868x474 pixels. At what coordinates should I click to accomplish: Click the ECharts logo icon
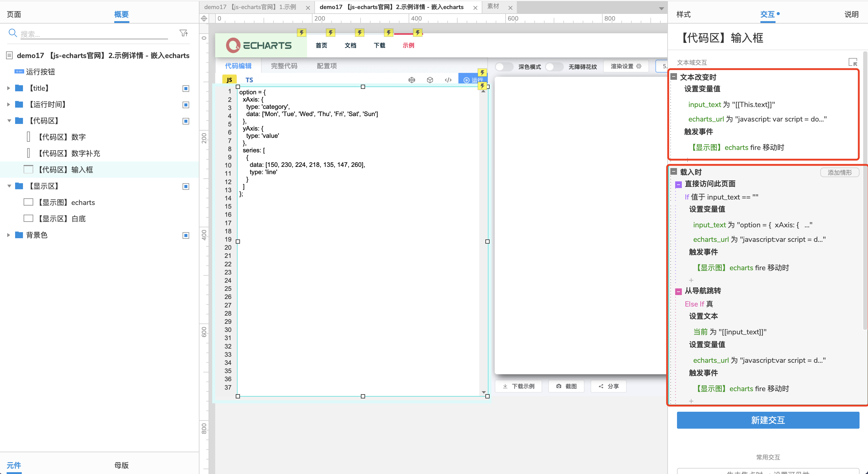(x=233, y=45)
